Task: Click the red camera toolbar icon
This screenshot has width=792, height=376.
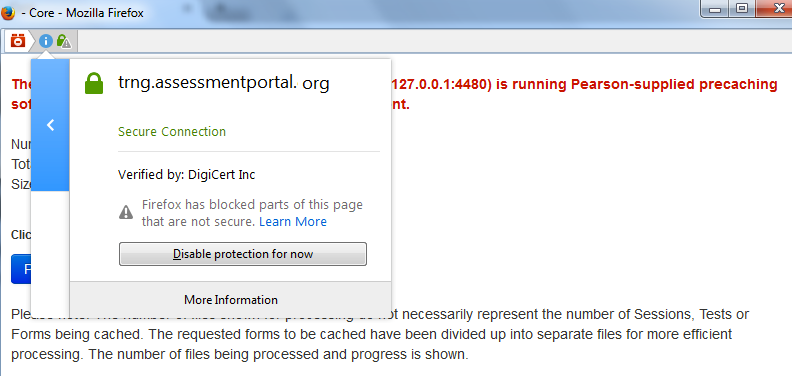Action: pyautogui.click(x=18, y=40)
